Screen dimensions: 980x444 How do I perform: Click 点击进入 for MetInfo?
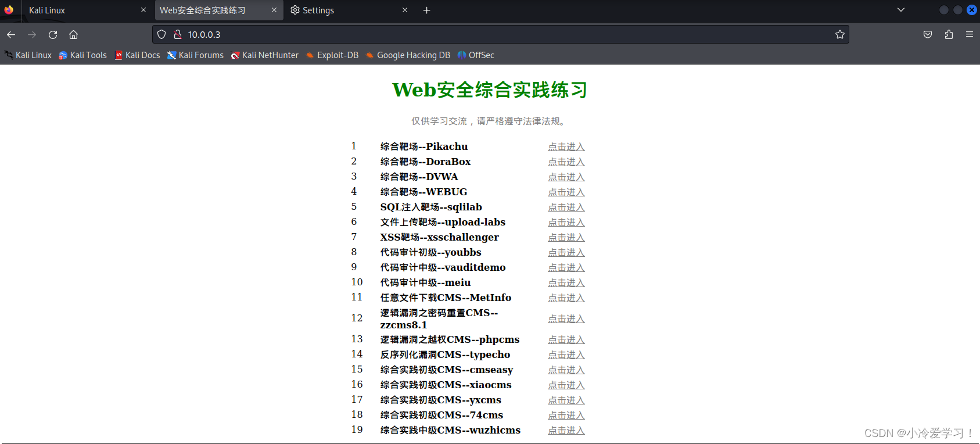point(566,298)
